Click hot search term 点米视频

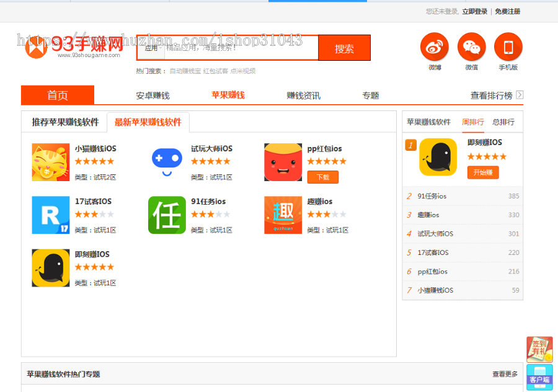click(242, 71)
